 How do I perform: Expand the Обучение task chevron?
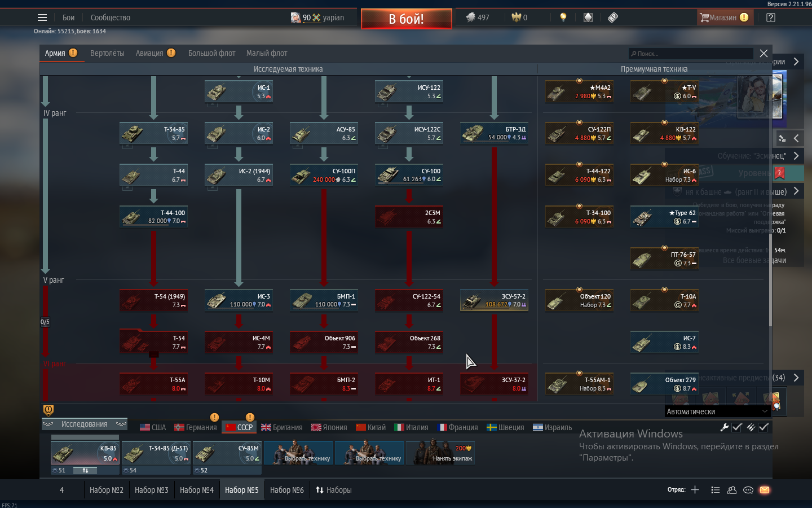coord(796,156)
